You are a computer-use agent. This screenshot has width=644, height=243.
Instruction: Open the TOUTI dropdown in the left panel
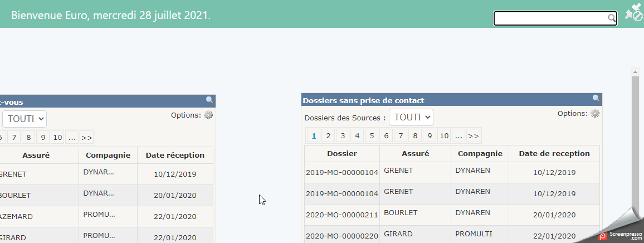click(25, 119)
